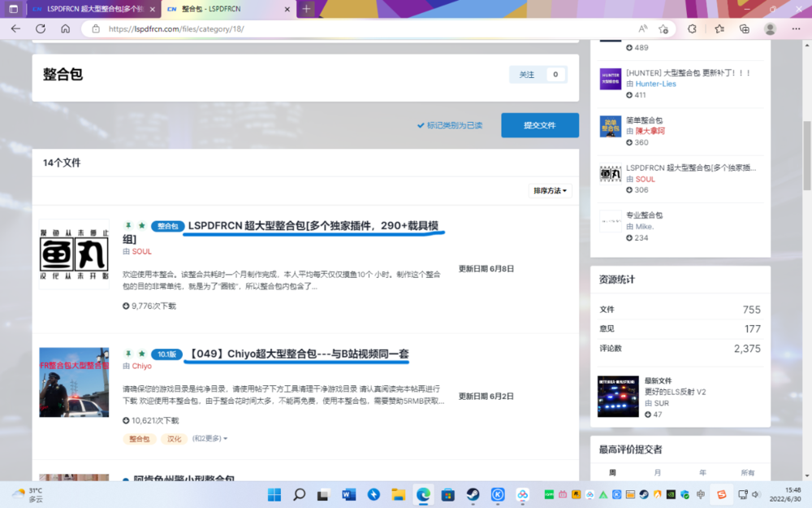Click the 整合包 tag on Chiyo entry
This screenshot has width=812, height=508.
click(x=138, y=438)
